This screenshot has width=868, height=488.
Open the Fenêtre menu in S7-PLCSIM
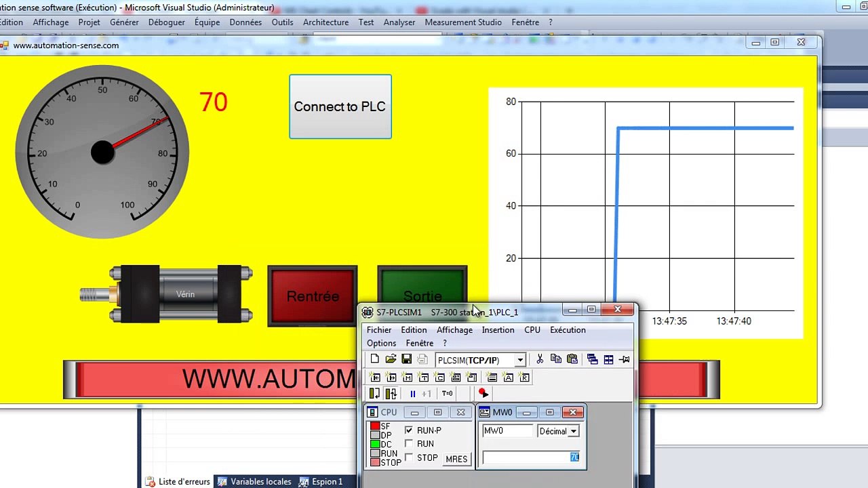click(419, 344)
